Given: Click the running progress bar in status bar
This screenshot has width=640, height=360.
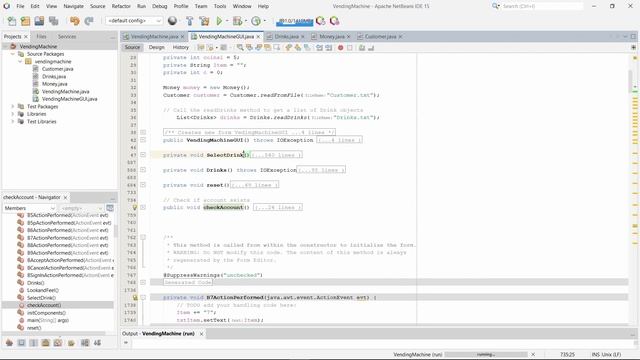Looking at the screenshot, I should point(486,354).
